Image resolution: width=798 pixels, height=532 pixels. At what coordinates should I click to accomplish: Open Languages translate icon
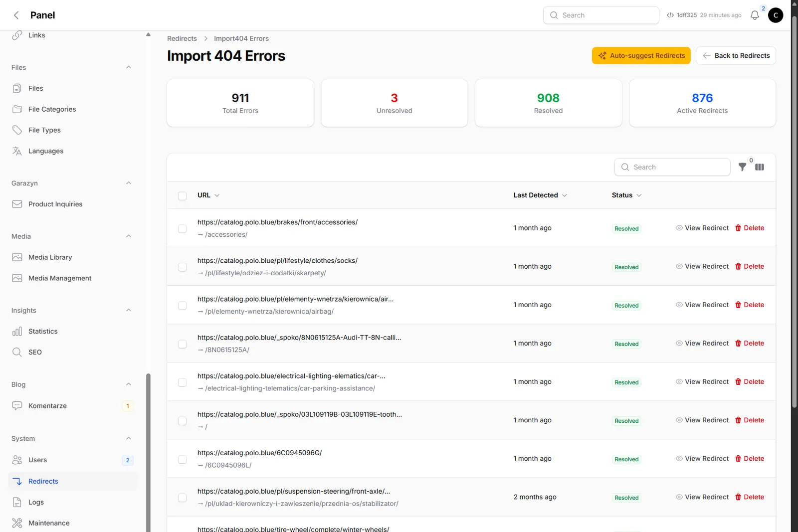click(17, 151)
